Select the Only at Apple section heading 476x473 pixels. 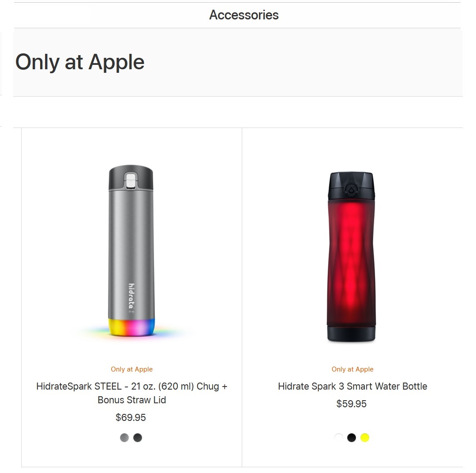coord(80,62)
